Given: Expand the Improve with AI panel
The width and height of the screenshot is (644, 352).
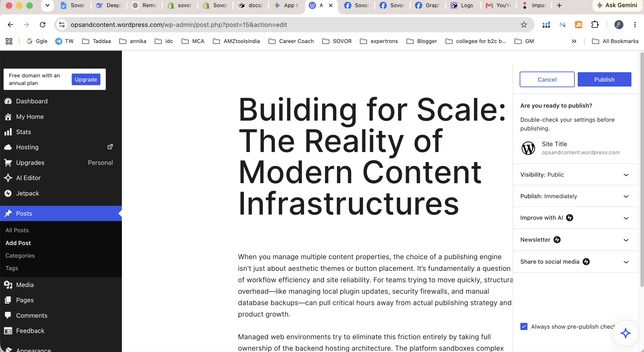Looking at the screenshot, I should pos(576,218).
